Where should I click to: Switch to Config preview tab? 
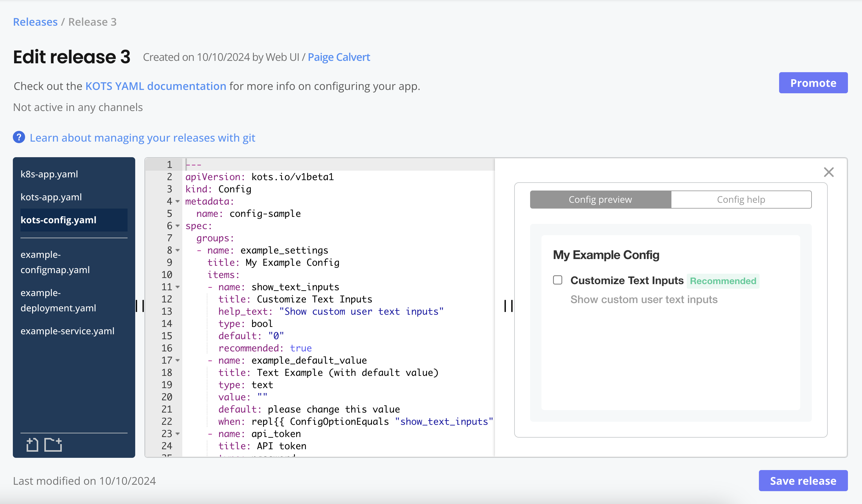click(x=600, y=198)
